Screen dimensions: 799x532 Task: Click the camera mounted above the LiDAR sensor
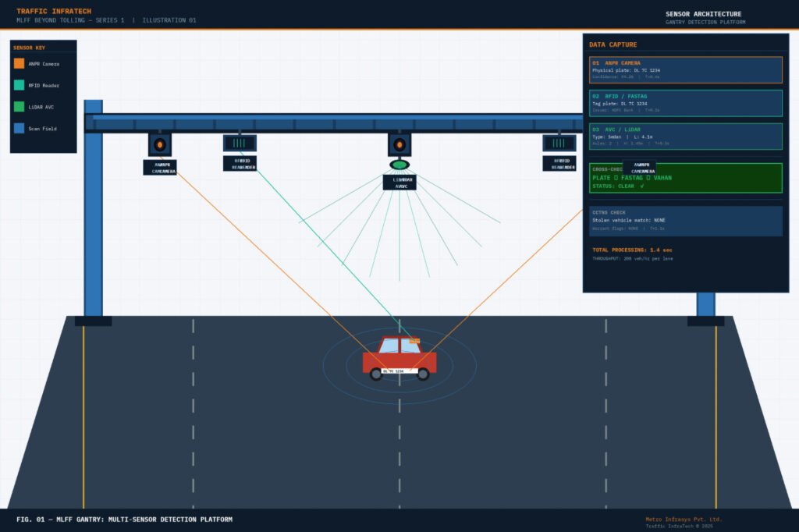tap(399, 144)
